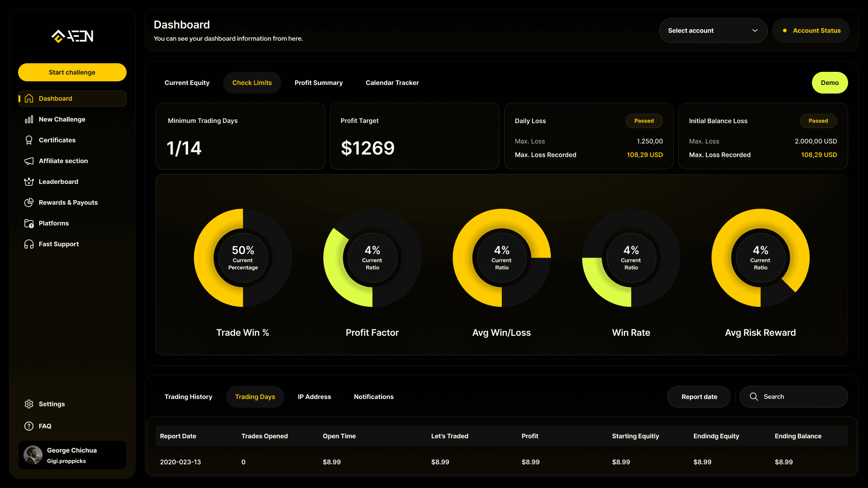Click the search magnifier icon
Image resolution: width=868 pixels, height=488 pixels.
pos(754,397)
